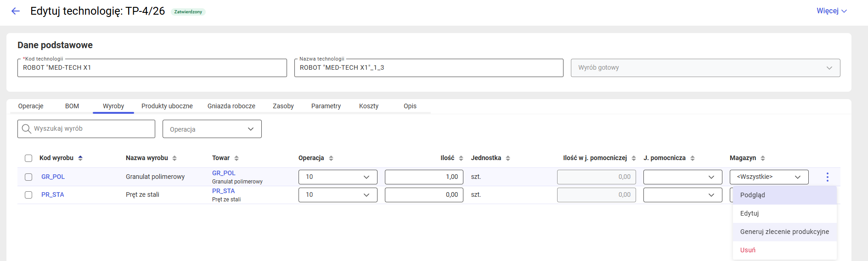Switch to the Opis tab
868x261 pixels.
(410, 106)
